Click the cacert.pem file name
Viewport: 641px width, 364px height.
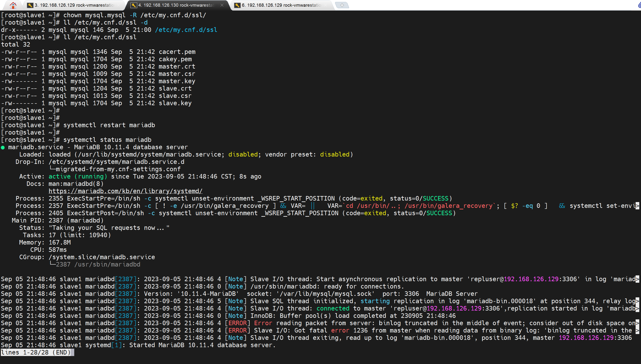(177, 52)
